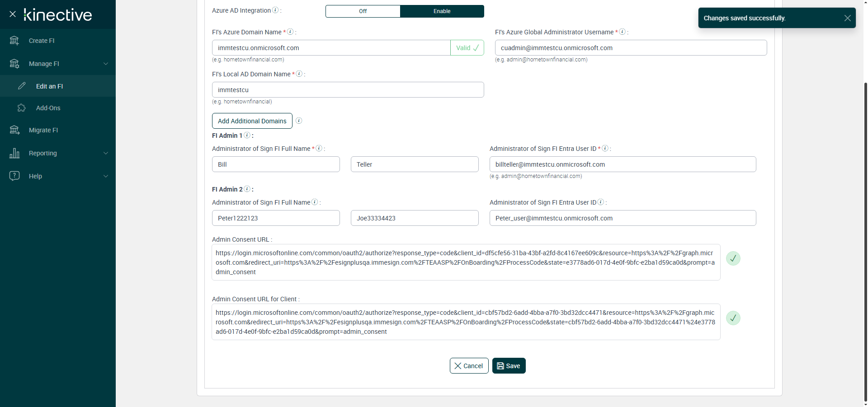
Task: Open Migrate FI in the sidebar
Action: point(58,130)
